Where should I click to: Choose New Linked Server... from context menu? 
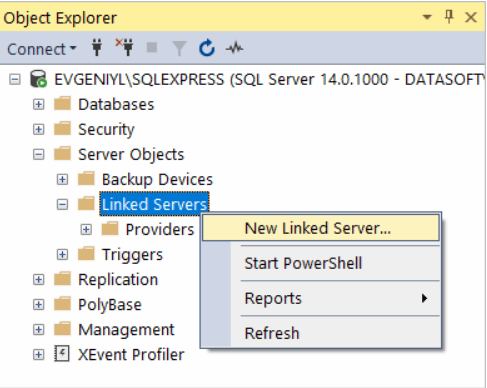click(321, 228)
